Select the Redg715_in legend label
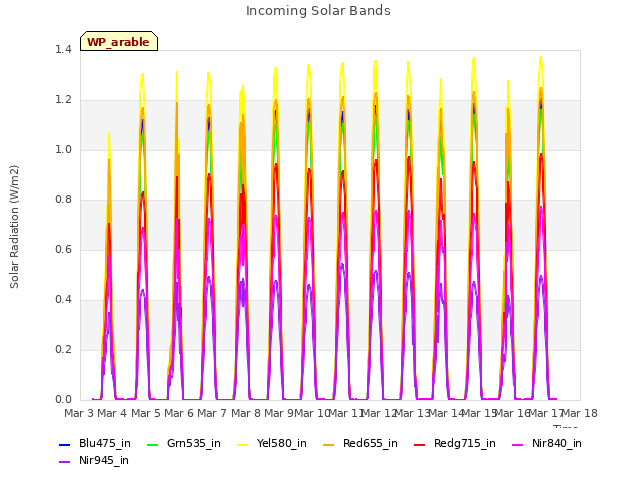The width and height of the screenshot is (640, 480). (x=465, y=443)
